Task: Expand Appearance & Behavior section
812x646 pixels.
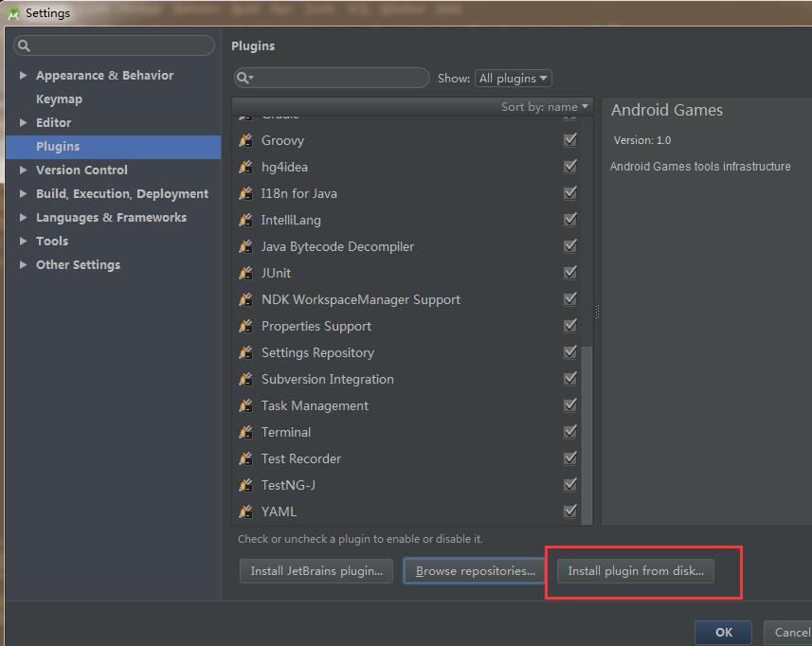Action: pos(23,76)
